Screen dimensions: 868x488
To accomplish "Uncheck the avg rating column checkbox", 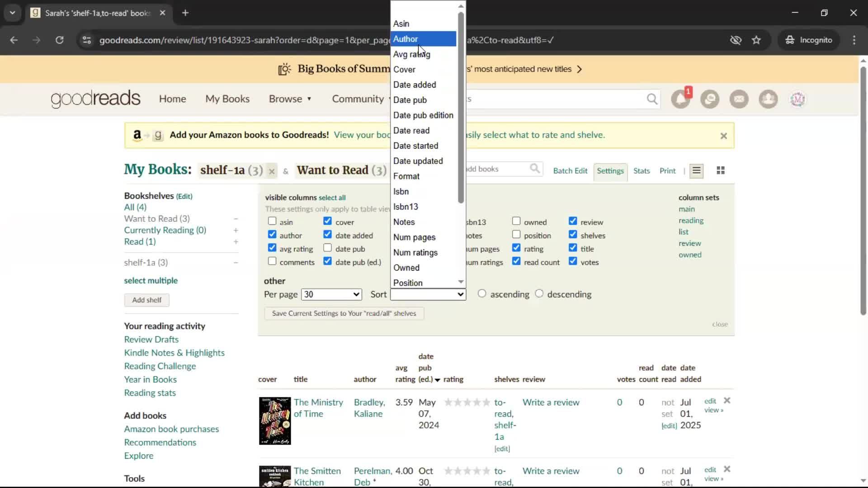I will tap(272, 248).
